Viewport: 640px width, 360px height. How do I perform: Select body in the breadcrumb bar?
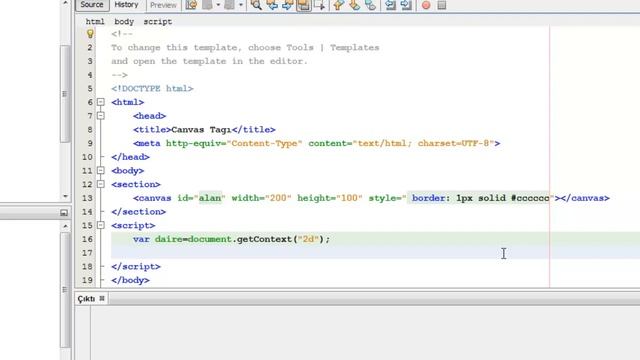coord(124,22)
